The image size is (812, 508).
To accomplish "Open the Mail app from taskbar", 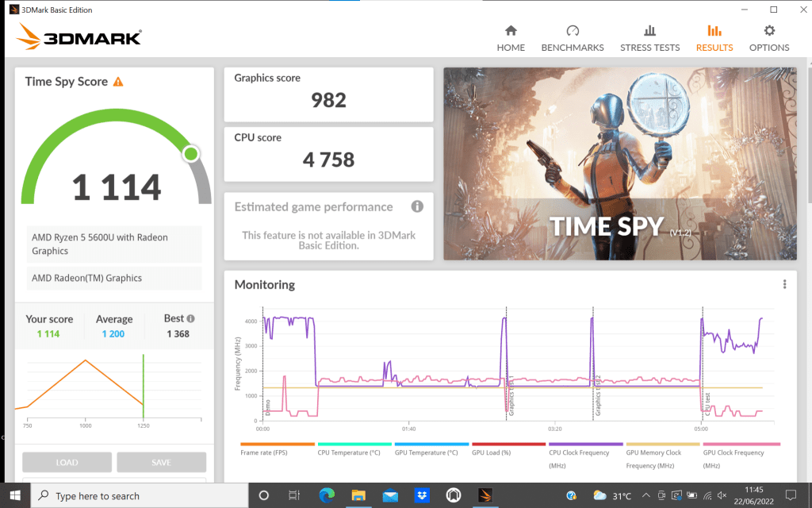I will coord(390,495).
